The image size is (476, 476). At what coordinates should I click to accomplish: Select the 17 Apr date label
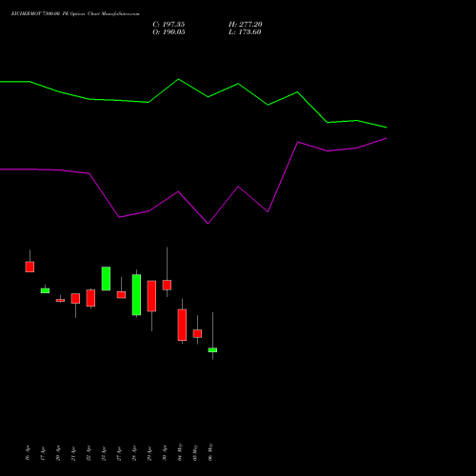coord(43,452)
